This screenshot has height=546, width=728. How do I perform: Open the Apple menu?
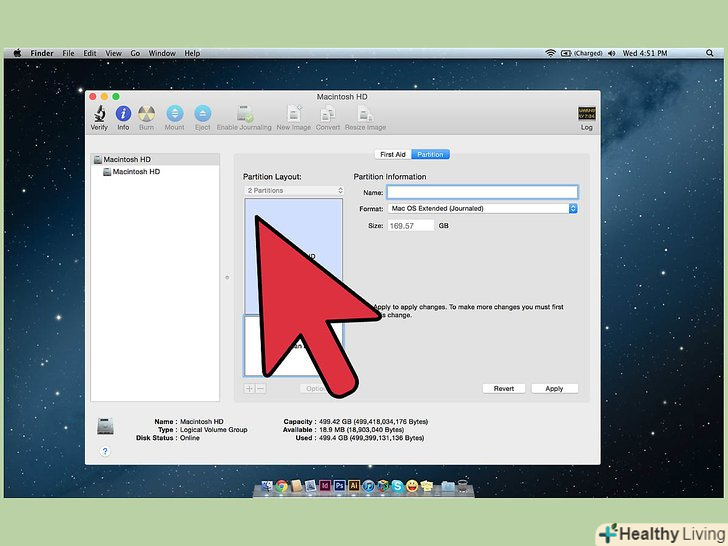(x=17, y=53)
